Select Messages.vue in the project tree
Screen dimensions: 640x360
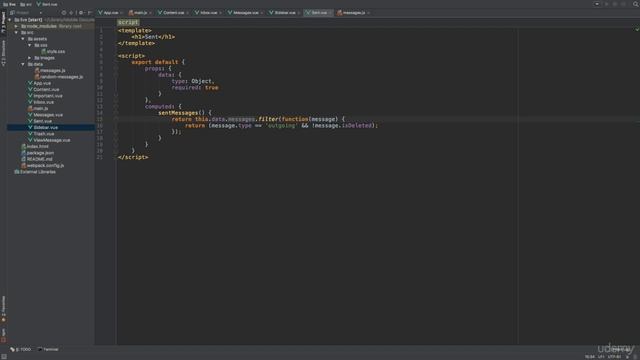45,115
